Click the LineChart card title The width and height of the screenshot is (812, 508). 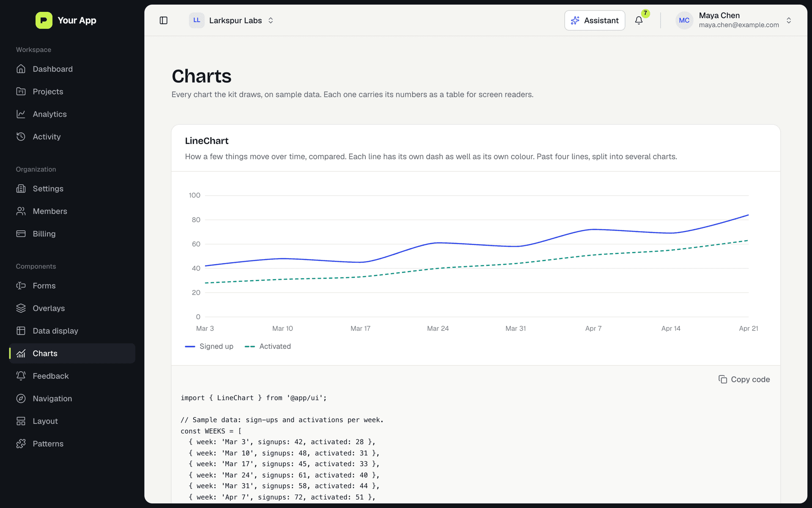coord(206,141)
